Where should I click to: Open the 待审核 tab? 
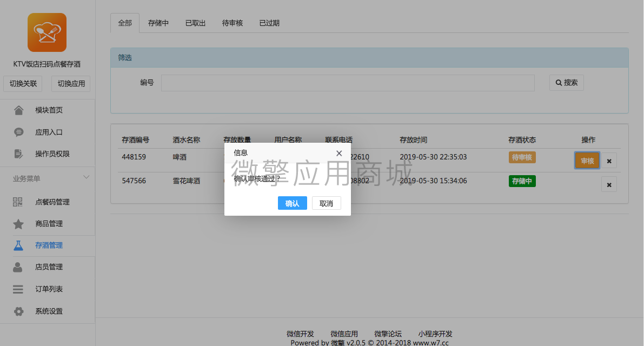click(232, 23)
